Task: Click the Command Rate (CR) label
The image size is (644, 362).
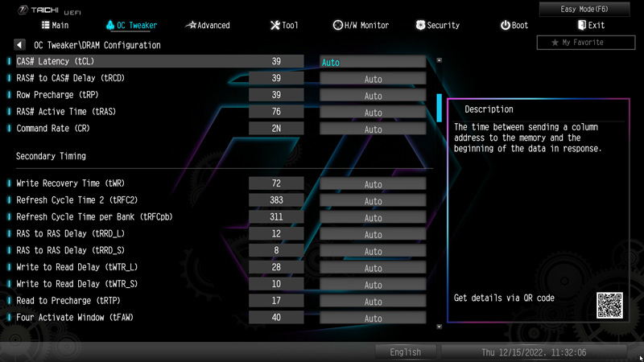Action: tap(53, 129)
